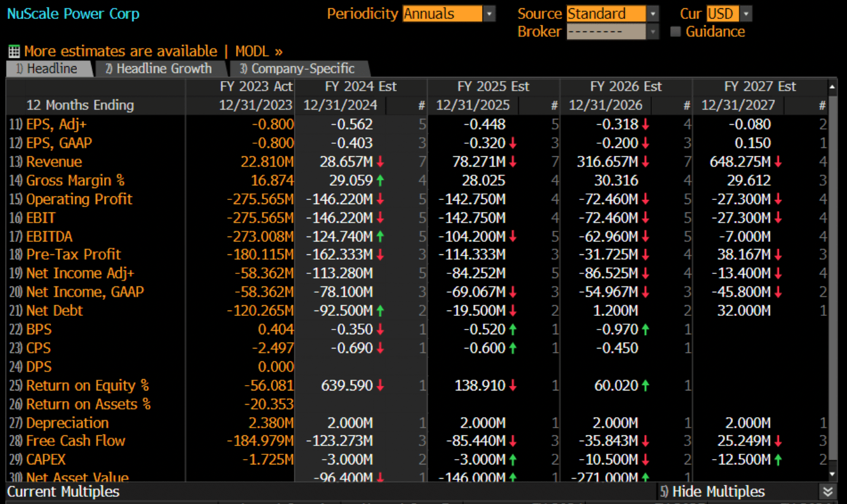The image size is (847, 504).
Task: Select the Revenue row label
Action: coord(54,161)
